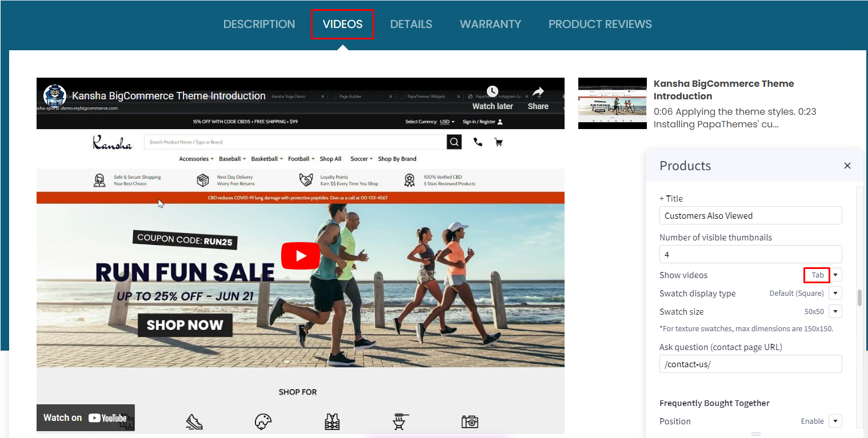Click the Kansha logo in video

coord(112,142)
